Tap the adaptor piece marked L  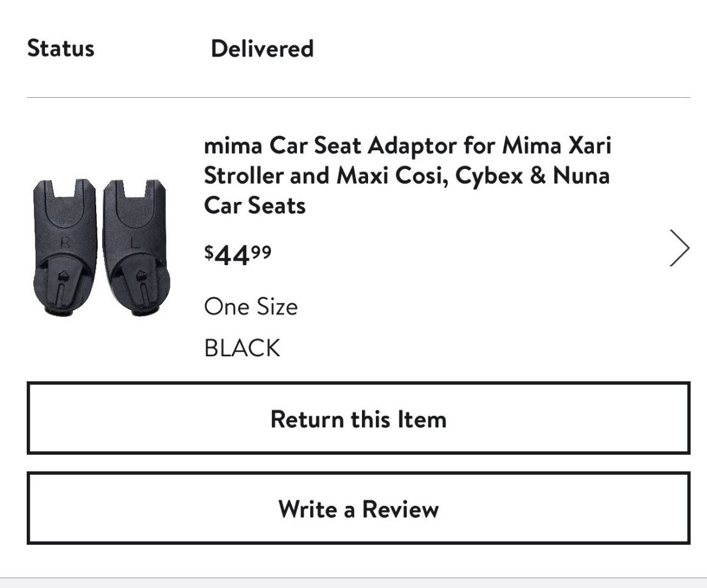(136, 247)
